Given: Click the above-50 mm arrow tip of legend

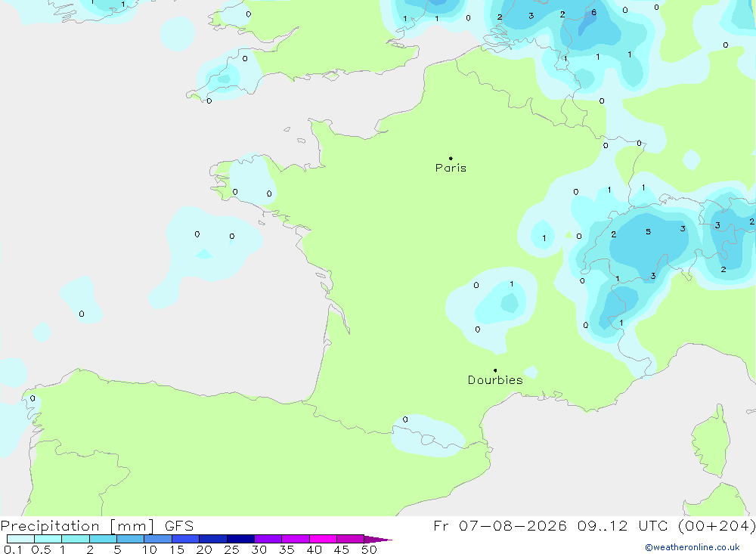Looking at the screenshot, I should point(379,540).
